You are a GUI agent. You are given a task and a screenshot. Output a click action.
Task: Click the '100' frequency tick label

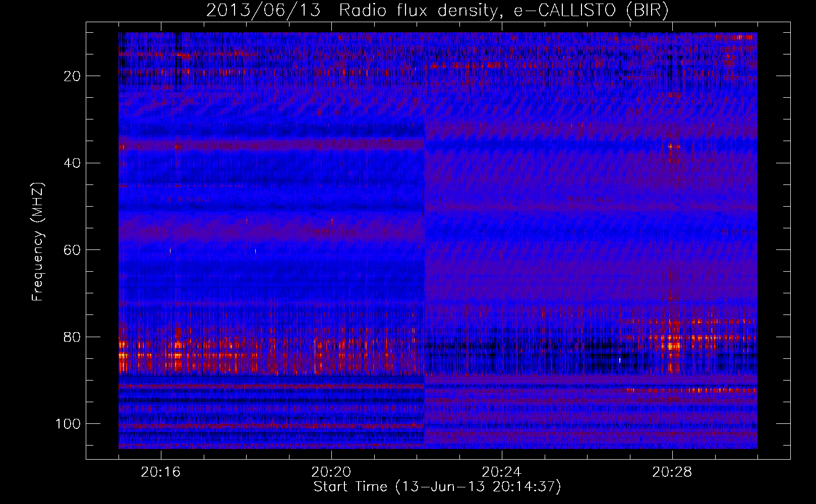68,424
